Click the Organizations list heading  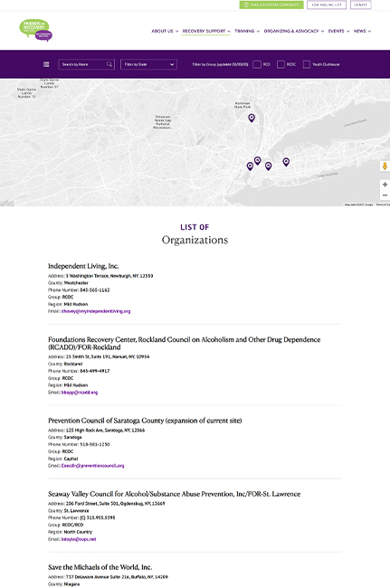195,240
